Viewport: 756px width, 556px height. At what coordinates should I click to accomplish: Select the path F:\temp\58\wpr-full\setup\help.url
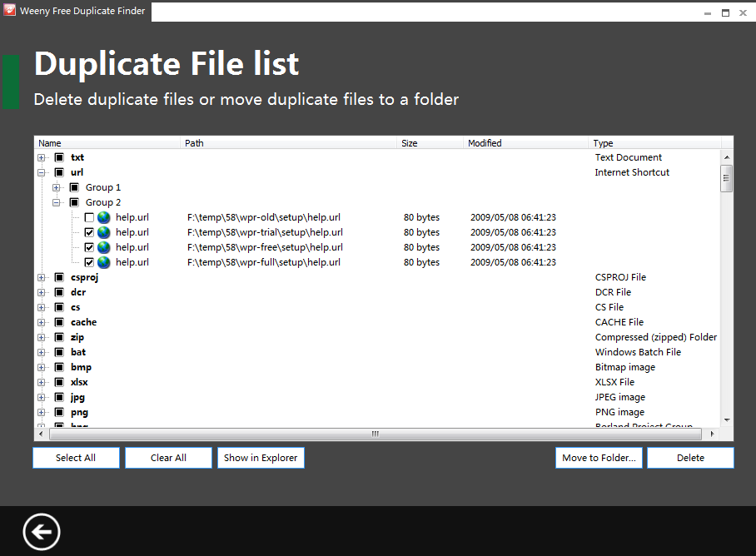[x=264, y=262]
